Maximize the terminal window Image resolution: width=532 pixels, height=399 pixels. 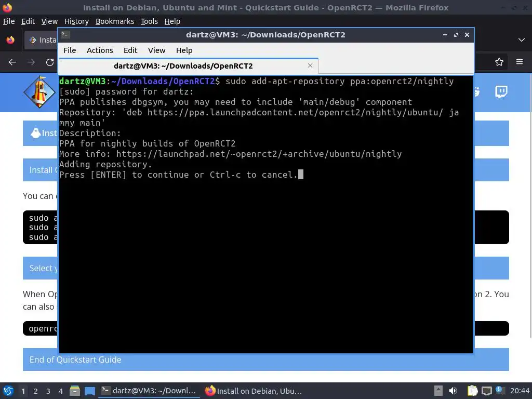pyautogui.click(x=456, y=35)
